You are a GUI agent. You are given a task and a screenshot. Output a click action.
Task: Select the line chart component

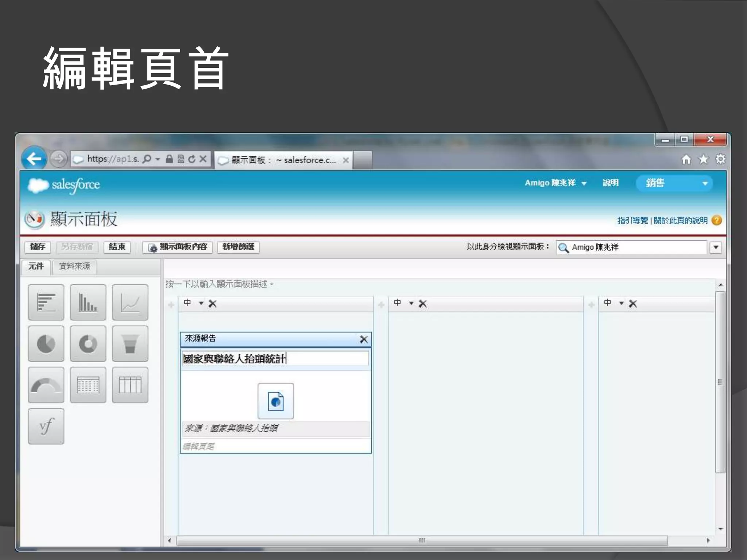click(130, 302)
